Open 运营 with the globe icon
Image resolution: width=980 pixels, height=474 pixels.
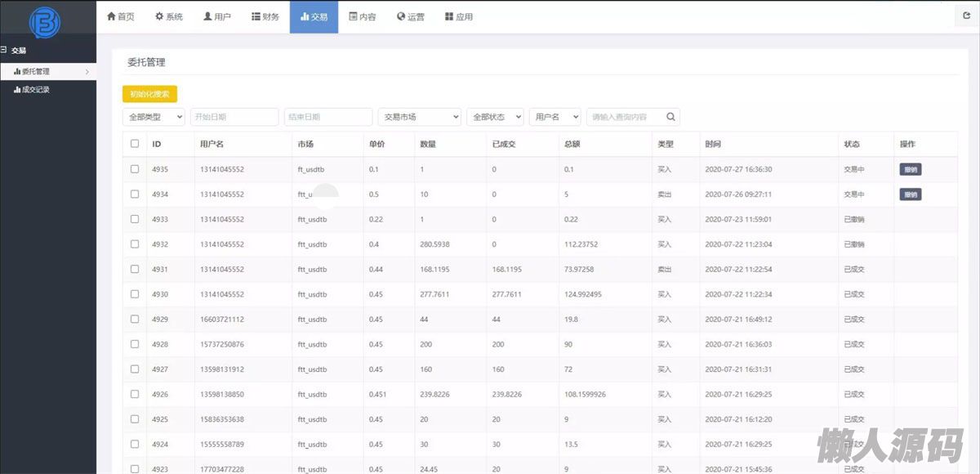point(411,16)
